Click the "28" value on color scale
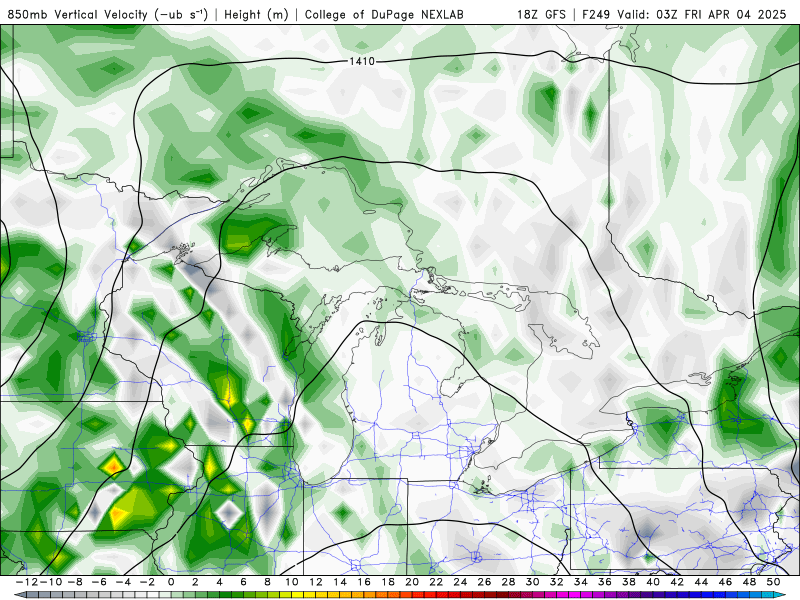The width and height of the screenshot is (800, 600). (x=508, y=582)
